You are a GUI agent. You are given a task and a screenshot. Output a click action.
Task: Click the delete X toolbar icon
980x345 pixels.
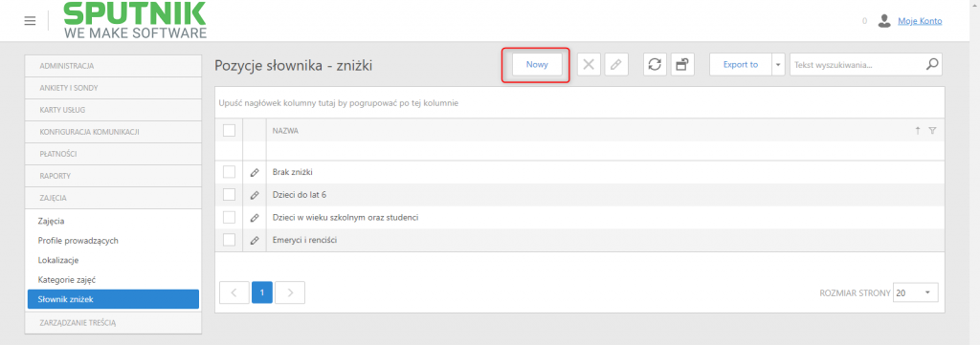pos(589,64)
